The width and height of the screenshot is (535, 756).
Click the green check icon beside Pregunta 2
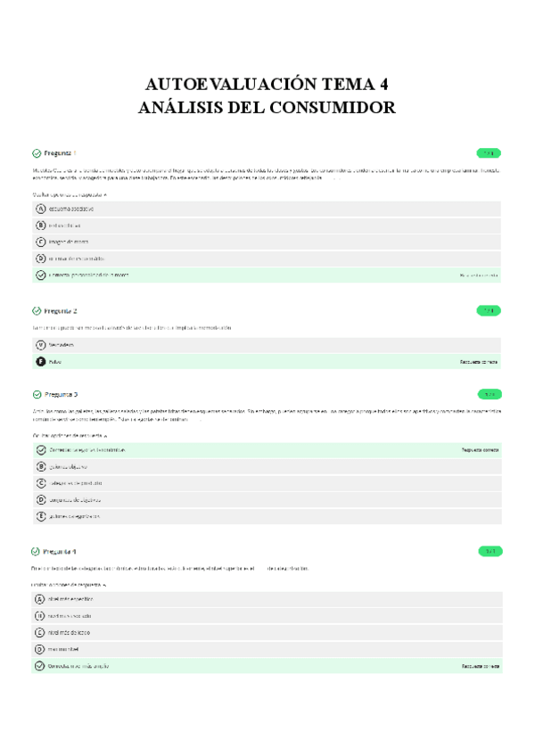coord(37,310)
